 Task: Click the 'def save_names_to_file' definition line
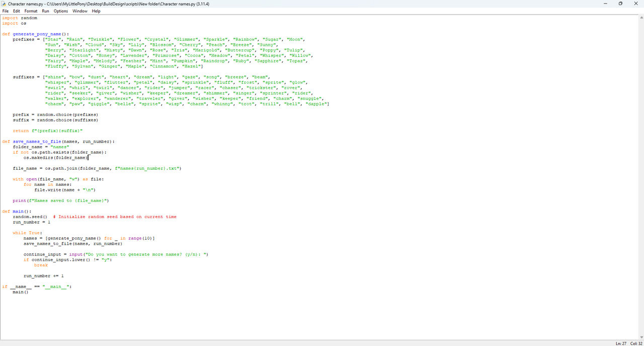coord(58,142)
